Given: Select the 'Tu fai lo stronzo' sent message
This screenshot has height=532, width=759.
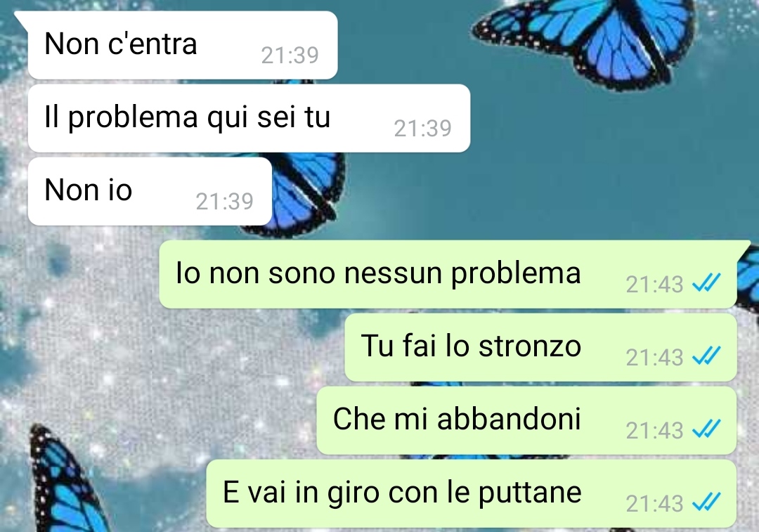Looking at the screenshot, I should tap(540, 347).
